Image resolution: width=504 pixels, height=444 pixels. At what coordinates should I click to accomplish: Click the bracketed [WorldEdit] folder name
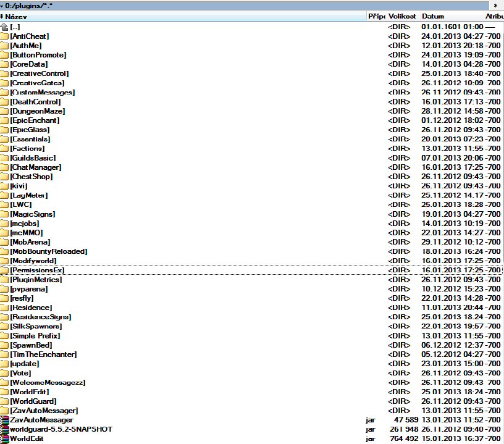tap(30, 392)
